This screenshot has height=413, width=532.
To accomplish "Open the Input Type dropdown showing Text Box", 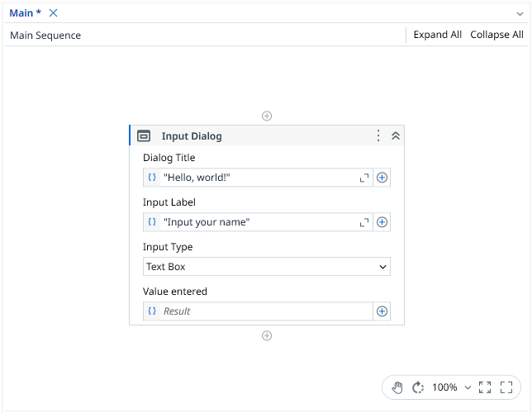I will tap(266, 267).
